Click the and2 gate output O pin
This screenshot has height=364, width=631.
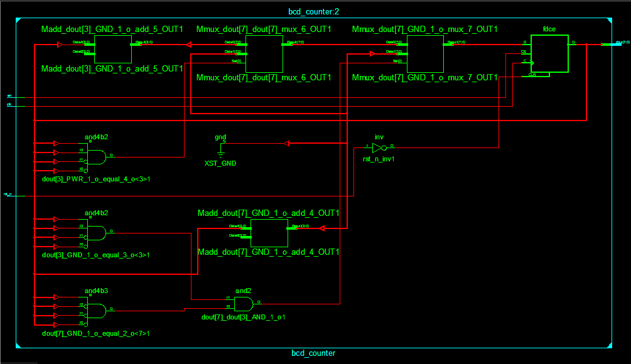(x=259, y=302)
